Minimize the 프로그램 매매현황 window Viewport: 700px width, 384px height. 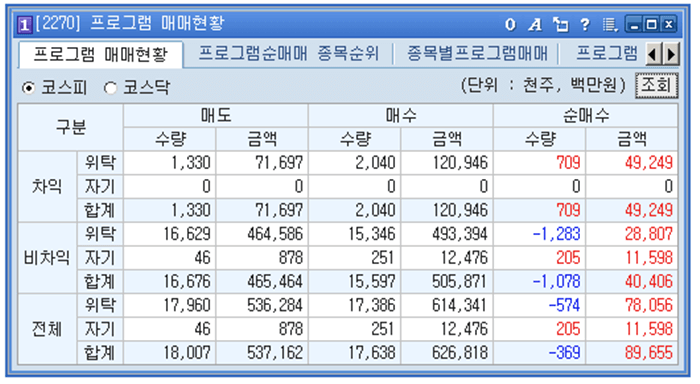[633, 25]
